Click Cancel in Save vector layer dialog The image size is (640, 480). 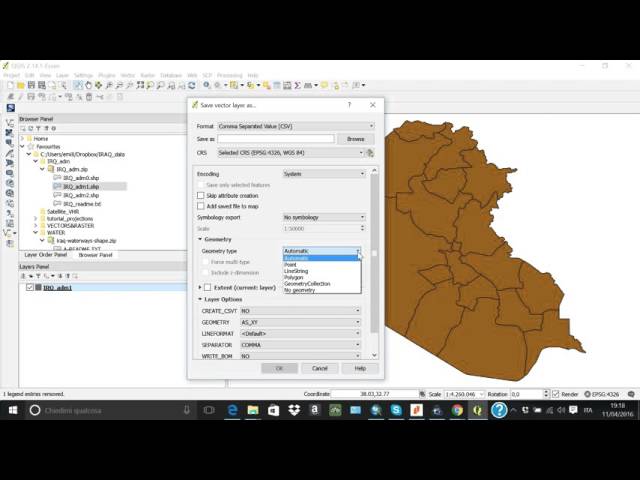[x=320, y=368]
